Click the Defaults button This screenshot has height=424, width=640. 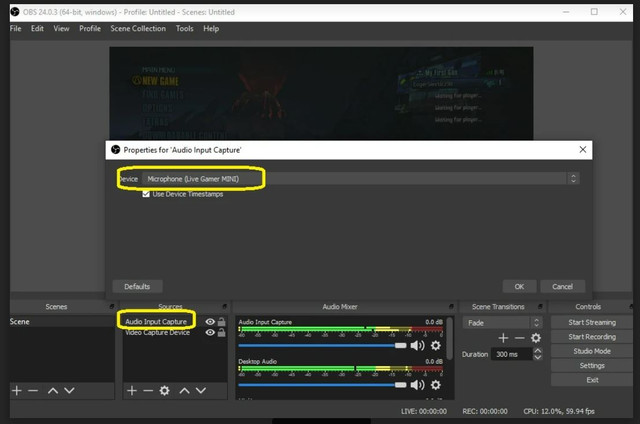pos(138,286)
